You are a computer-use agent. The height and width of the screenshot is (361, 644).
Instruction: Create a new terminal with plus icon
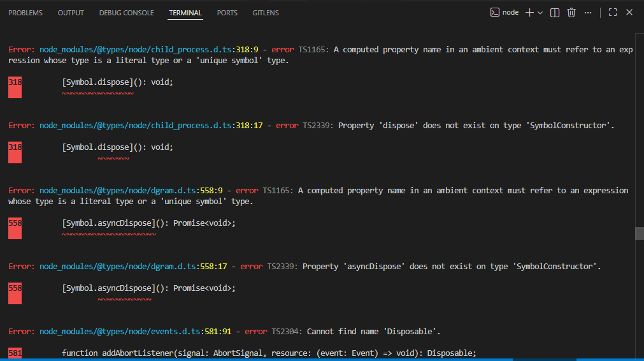point(529,12)
